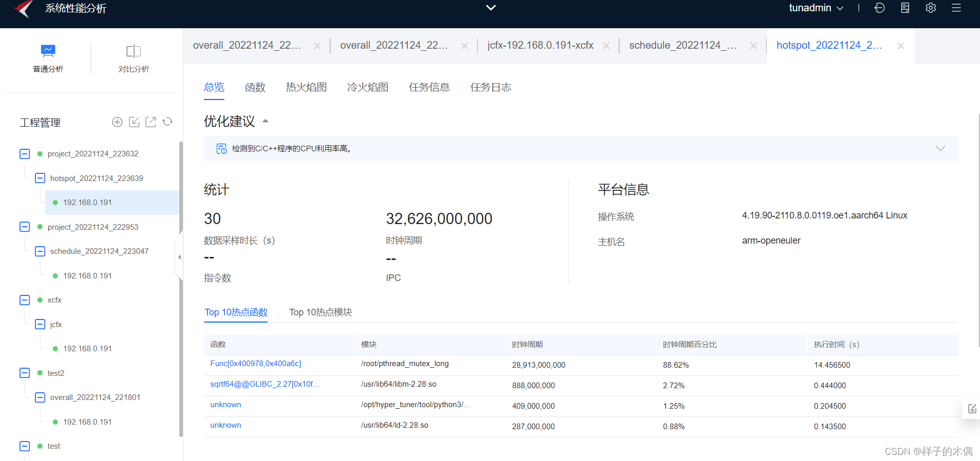Open the 热火焰图 tab
Screen dimensions: 980x461
point(306,87)
